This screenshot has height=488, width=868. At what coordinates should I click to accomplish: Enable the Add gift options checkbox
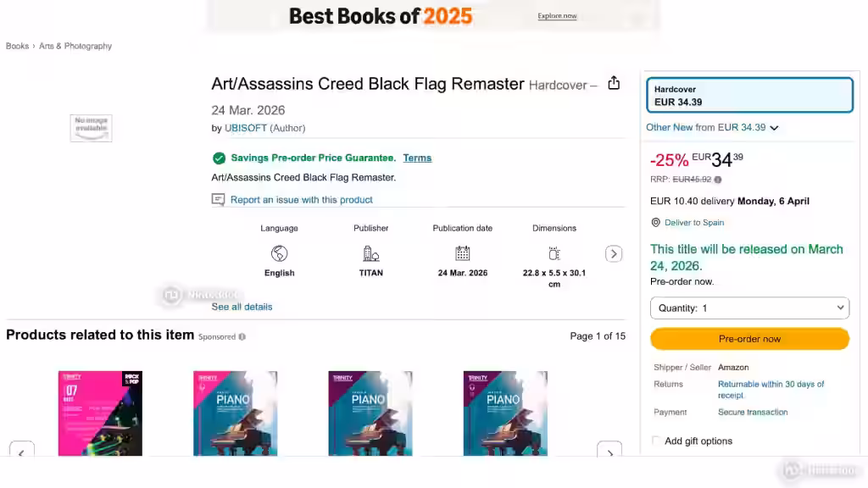pos(655,441)
